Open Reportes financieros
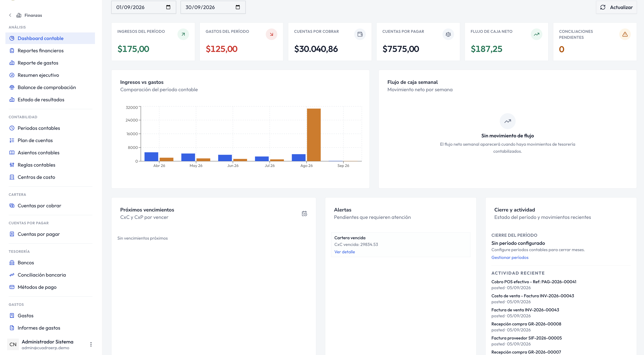Viewport: 644px width, 355px height. [50, 50]
